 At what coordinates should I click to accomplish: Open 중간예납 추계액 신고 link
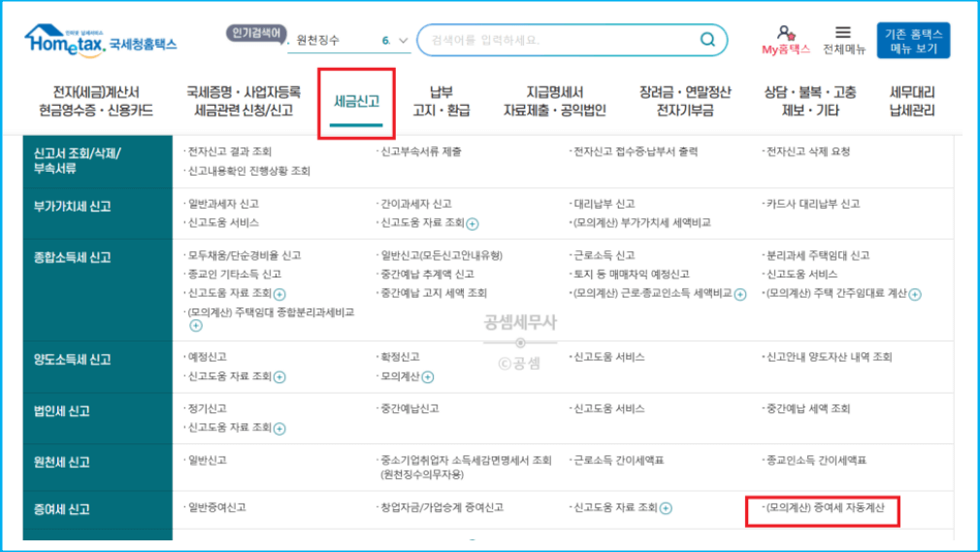[x=428, y=274]
